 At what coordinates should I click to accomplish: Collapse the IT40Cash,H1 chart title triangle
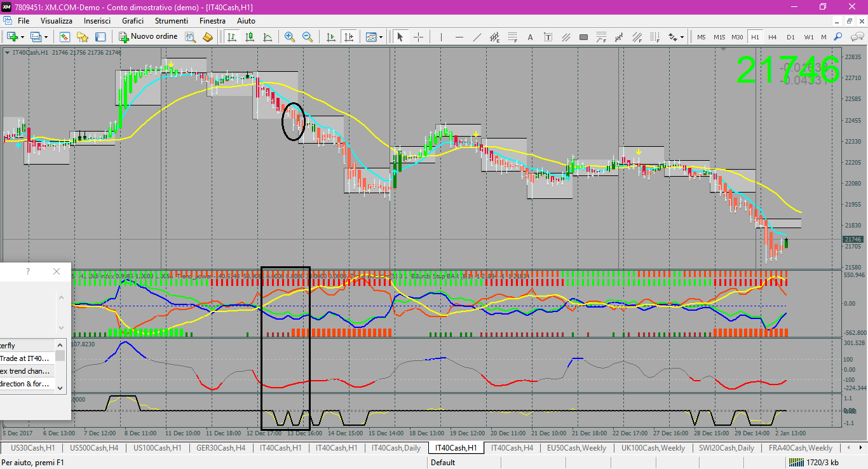click(x=7, y=52)
